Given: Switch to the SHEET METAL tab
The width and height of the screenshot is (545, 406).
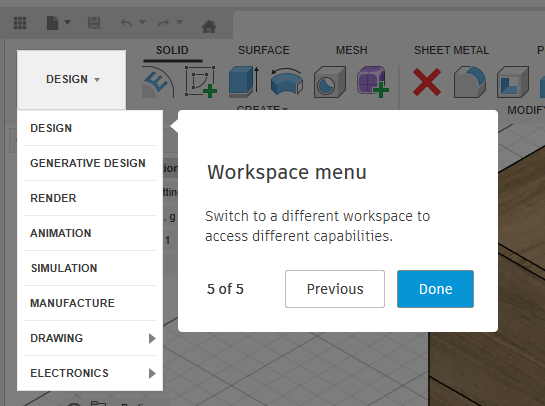Looking at the screenshot, I should [x=452, y=50].
